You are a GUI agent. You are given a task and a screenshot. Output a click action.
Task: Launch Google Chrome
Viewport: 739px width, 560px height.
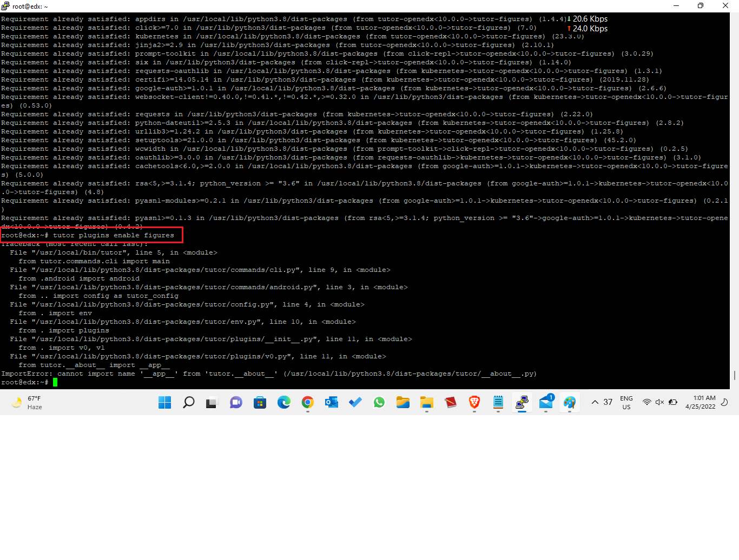[307, 402]
